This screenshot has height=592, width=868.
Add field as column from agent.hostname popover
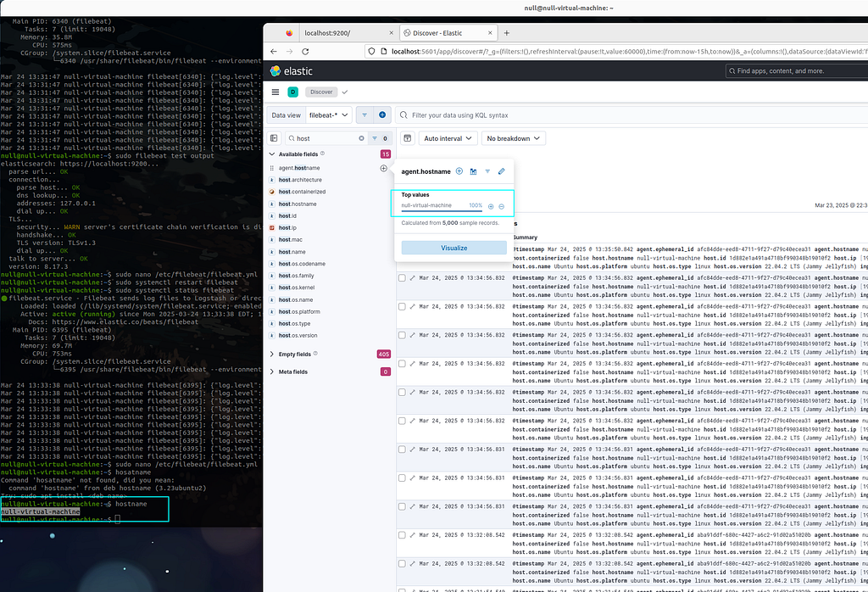tap(459, 171)
